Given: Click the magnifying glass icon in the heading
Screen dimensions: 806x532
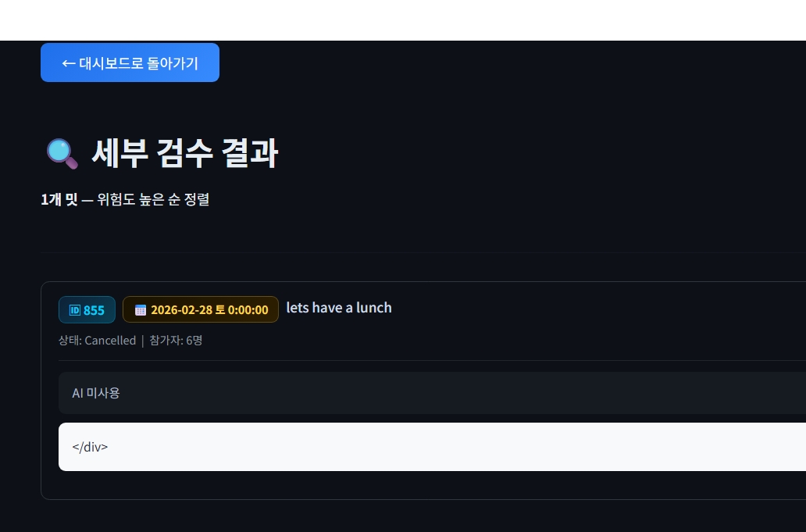Looking at the screenshot, I should coord(62,153).
